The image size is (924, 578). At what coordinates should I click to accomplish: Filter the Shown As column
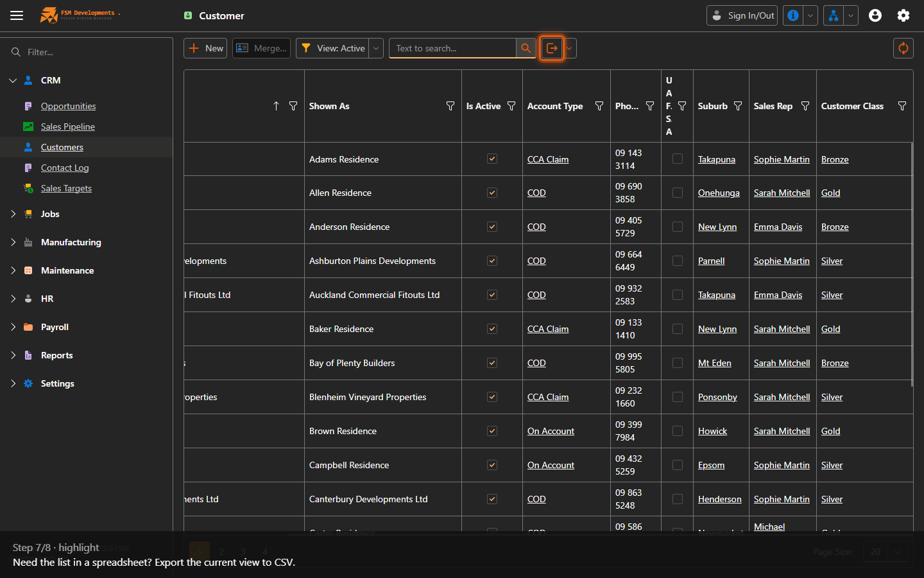click(x=450, y=106)
